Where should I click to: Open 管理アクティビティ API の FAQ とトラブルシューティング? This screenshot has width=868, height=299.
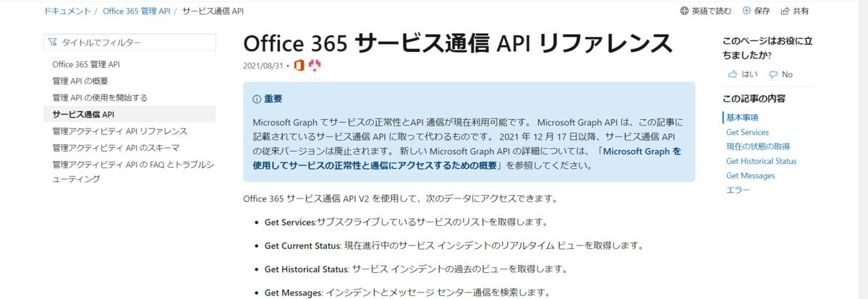click(x=133, y=172)
